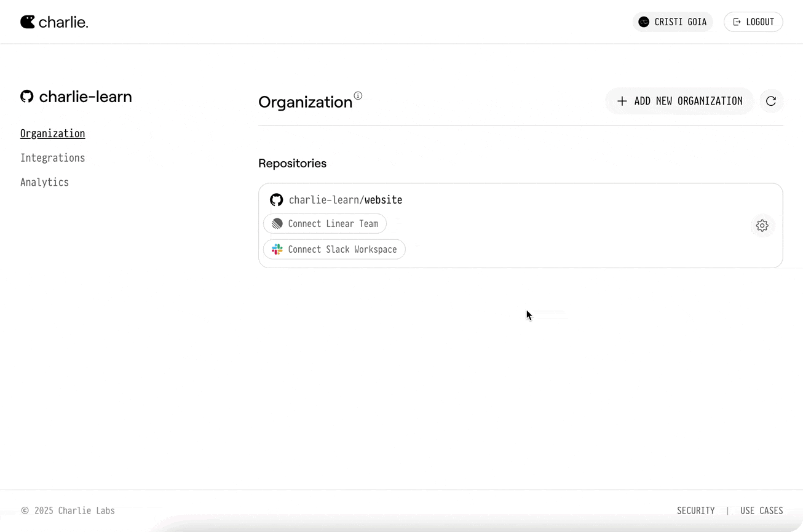This screenshot has height=532, width=803.
Task: Click the avatar icon beside CRISTI GOIA
Action: tap(643, 22)
